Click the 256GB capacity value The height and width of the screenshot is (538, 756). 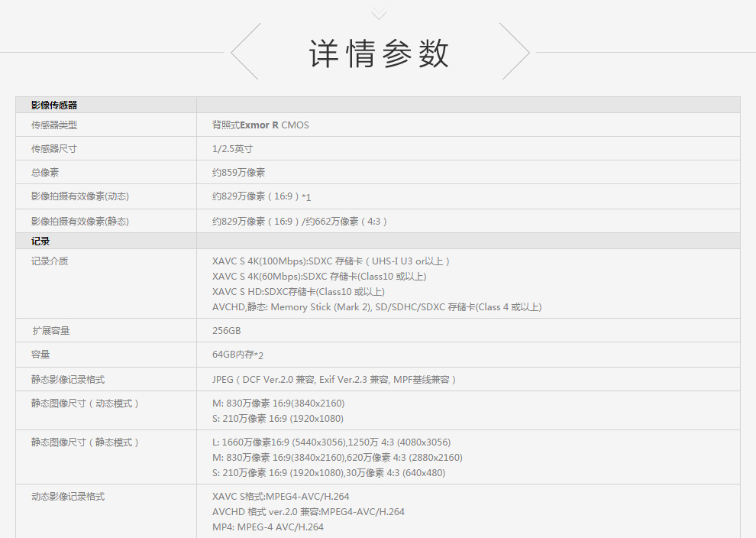pos(227,330)
